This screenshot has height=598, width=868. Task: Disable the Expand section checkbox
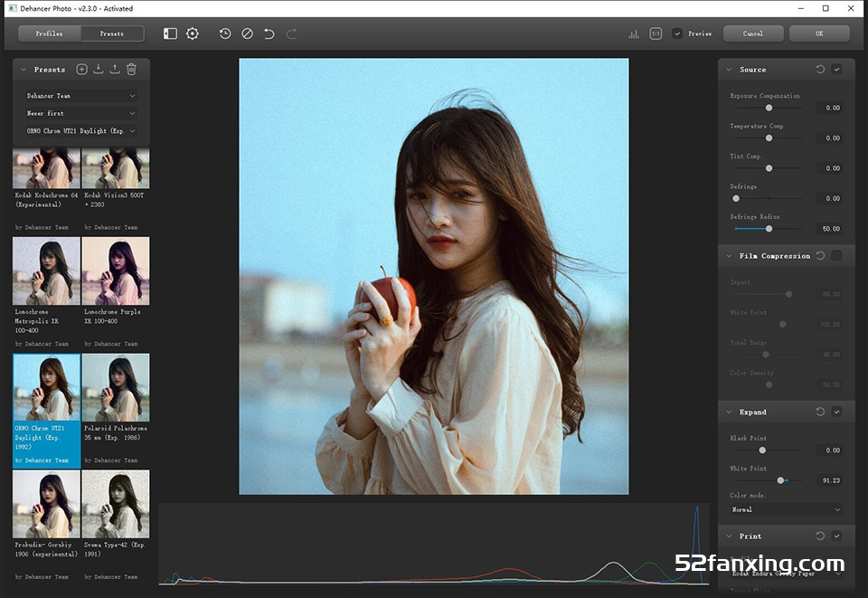point(836,412)
